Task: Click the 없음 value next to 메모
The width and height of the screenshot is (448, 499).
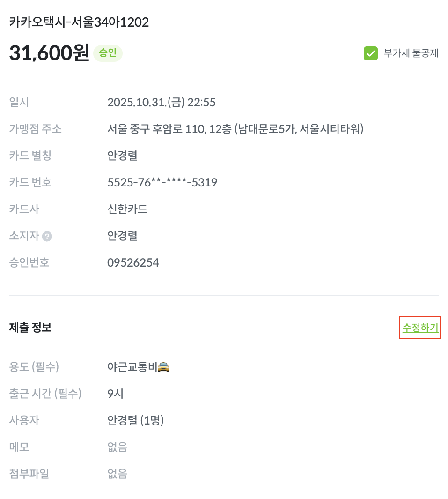Action: pos(117,447)
